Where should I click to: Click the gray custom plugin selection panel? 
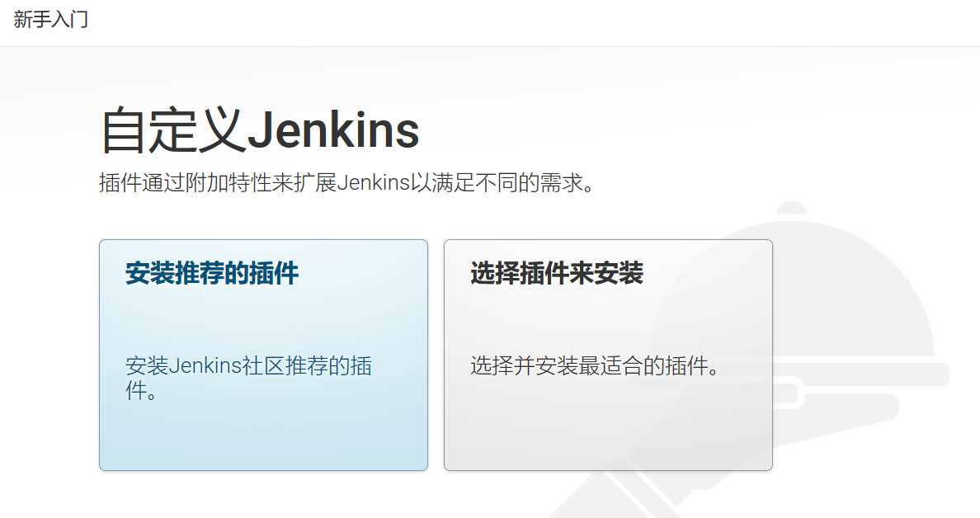[x=608, y=355]
